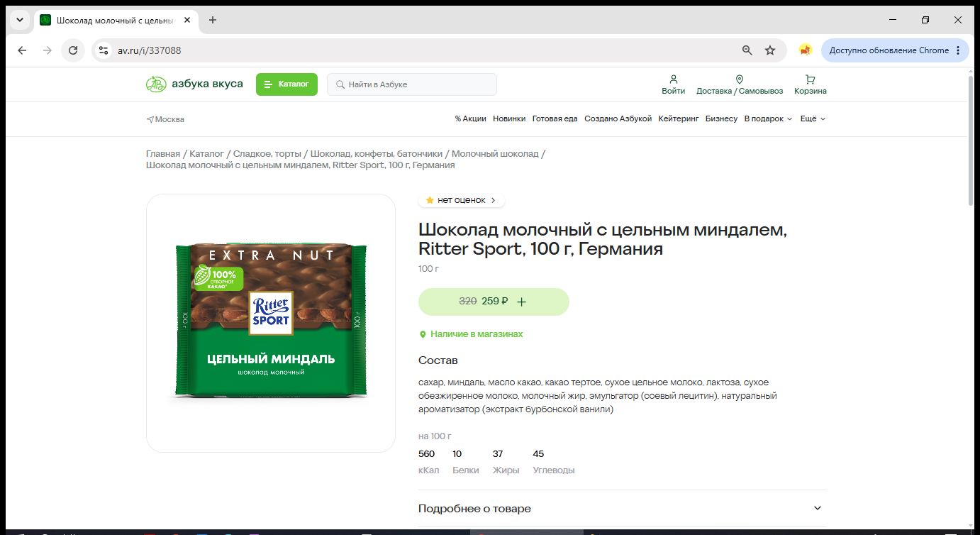Open the Корзина shopping cart

811,84
